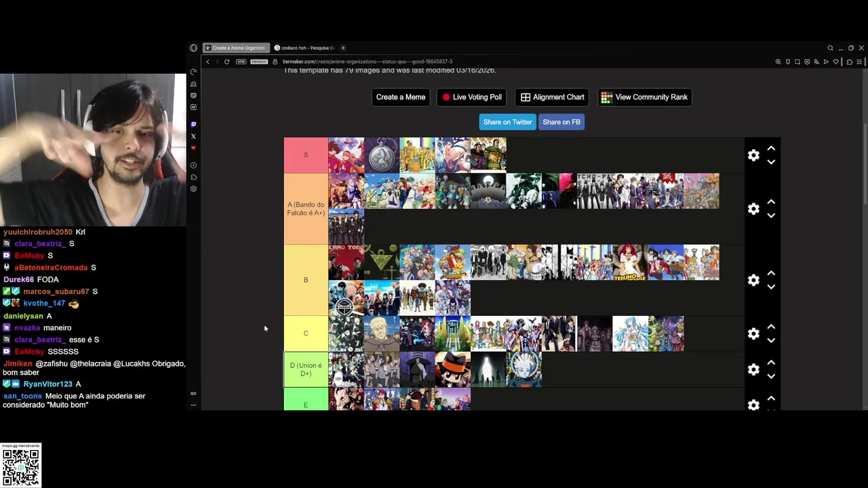This screenshot has width=868, height=488.
Task: Click View Community Rank button
Action: click(x=644, y=97)
